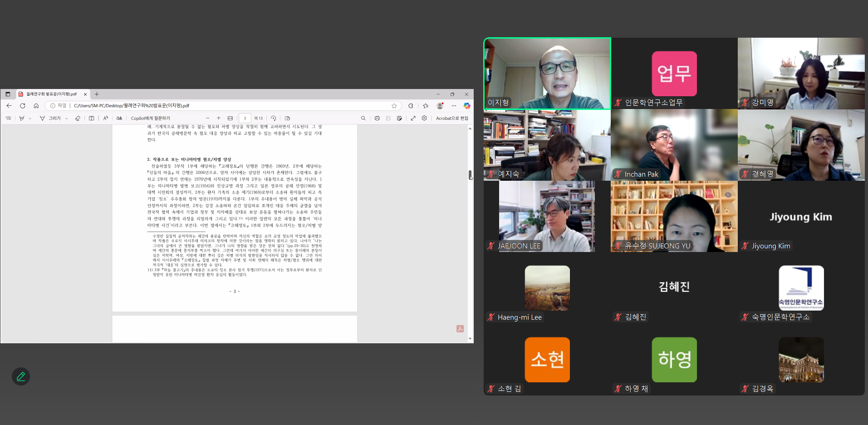Screen dimensions: 868x425
Task: Open the PDF table of contents icon
Action: pos(8,118)
